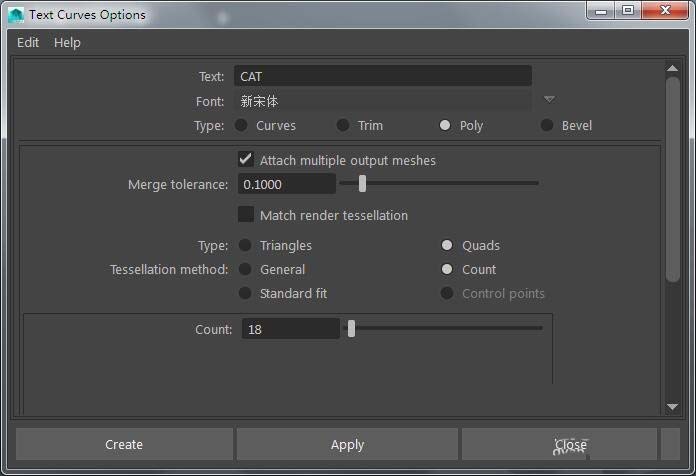Click the font name field showing 新宋体

(383, 101)
